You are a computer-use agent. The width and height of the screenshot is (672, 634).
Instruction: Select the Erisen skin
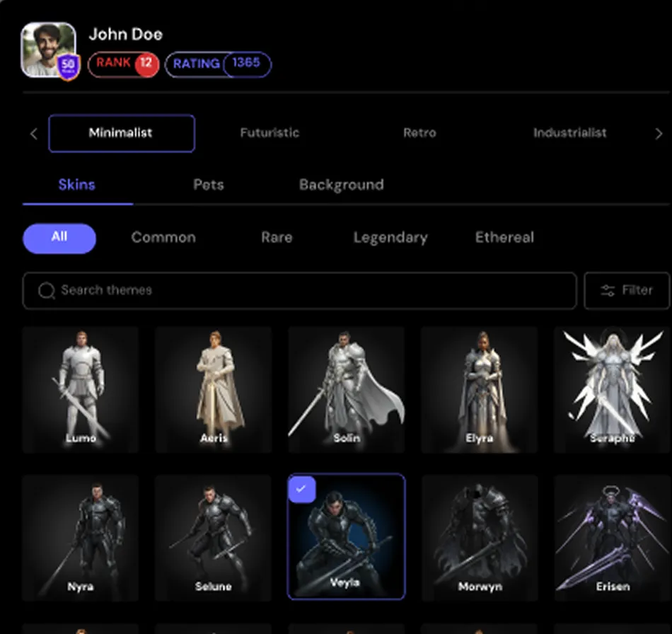pyautogui.click(x=612, y=538)
